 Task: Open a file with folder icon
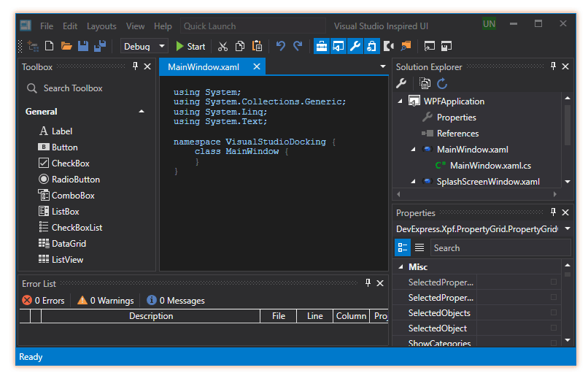(x=66, y=46)
